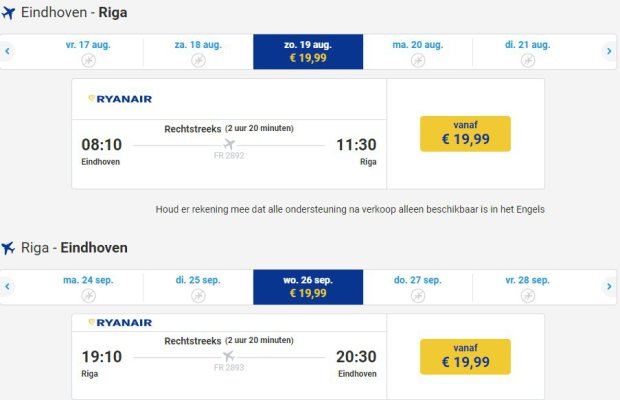
Task: Click the Ryanair logo on return flight card
Action: coord(120,323)
